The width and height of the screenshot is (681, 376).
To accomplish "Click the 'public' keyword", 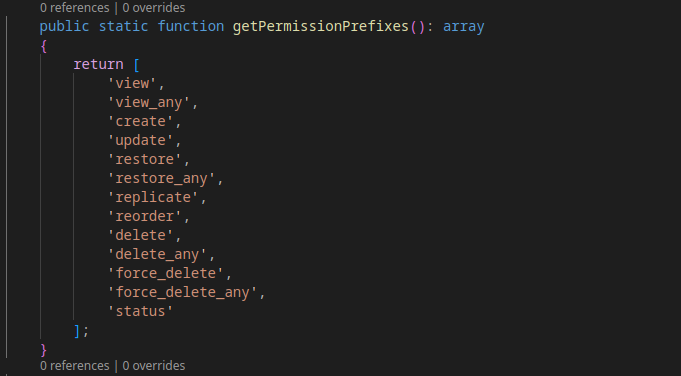I will coord(64,26).
